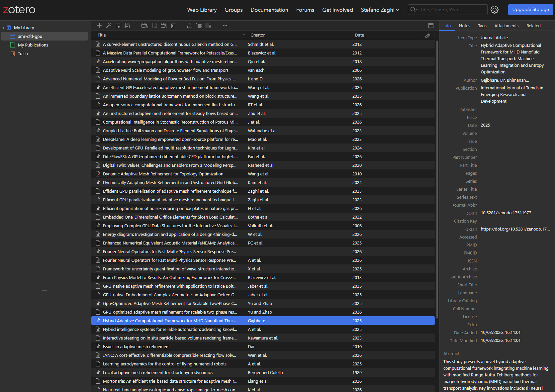
Task: Click the export/upload icon in the toolbar
Action: click(190, 26)
